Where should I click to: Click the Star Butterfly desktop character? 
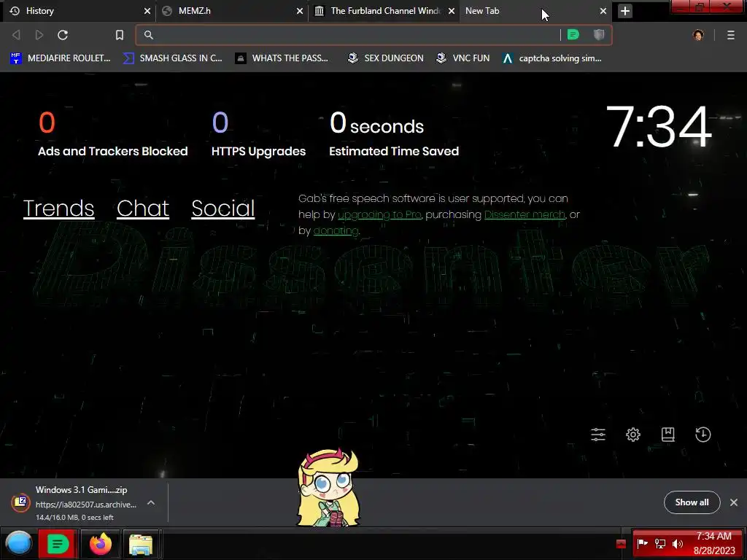(328, 487)
